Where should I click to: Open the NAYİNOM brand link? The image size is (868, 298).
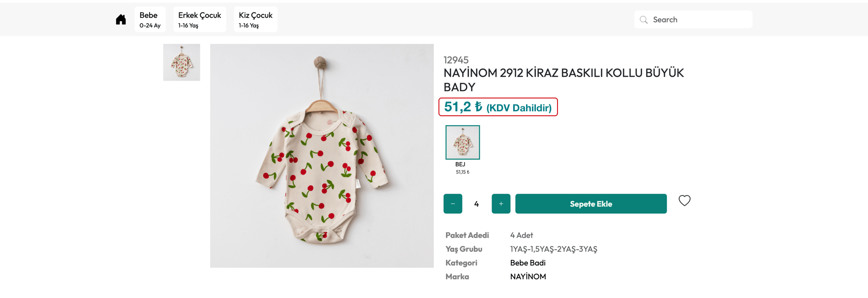click(x=528, y=277)
